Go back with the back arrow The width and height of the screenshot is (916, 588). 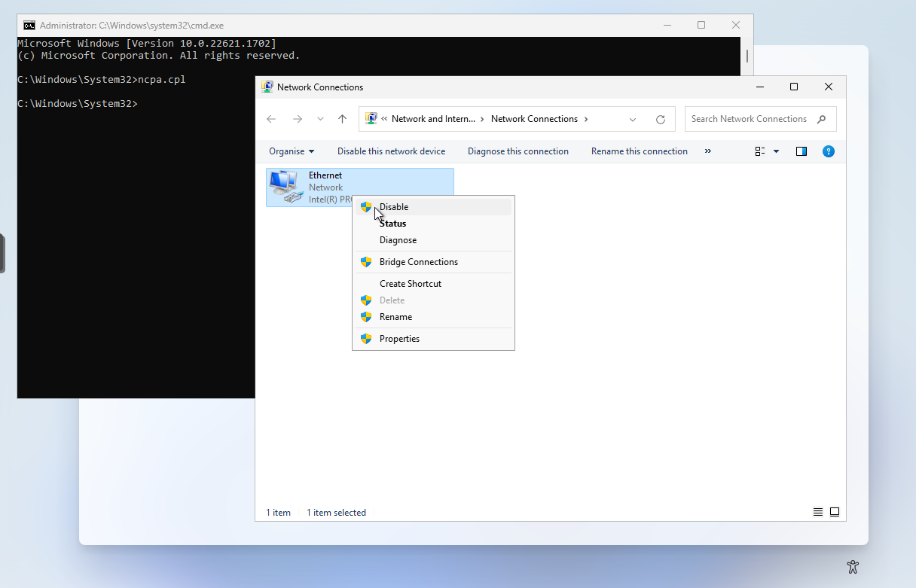(271, 119)
